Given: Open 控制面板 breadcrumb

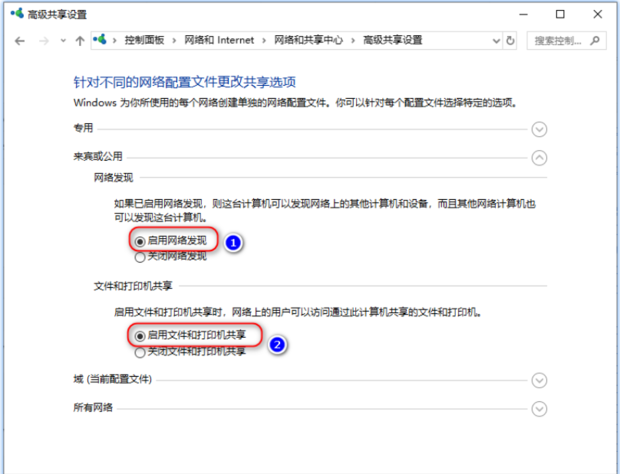Looking at the screenshot, I should pos(144,40).
